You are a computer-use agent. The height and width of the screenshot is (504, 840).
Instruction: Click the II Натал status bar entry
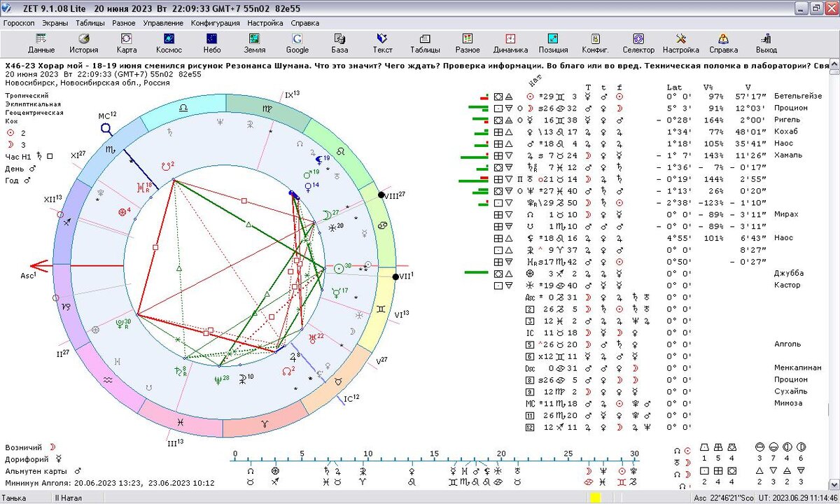69,498
